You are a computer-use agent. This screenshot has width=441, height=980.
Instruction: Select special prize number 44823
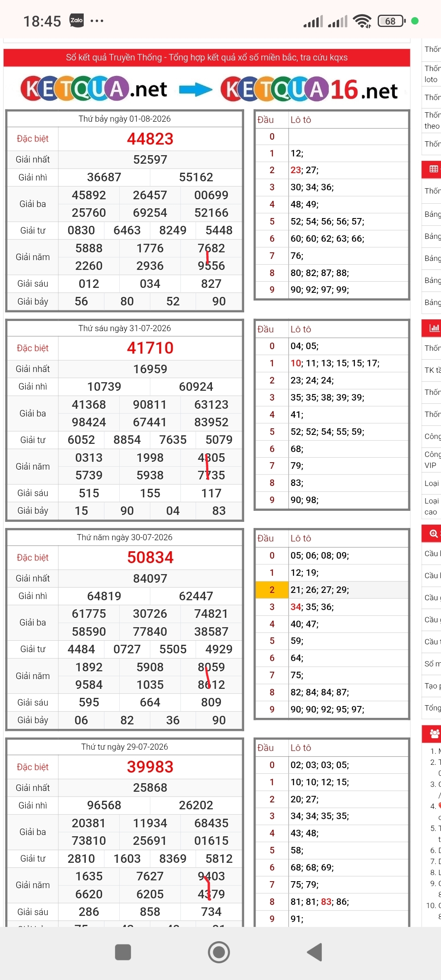tap(150, 139)
